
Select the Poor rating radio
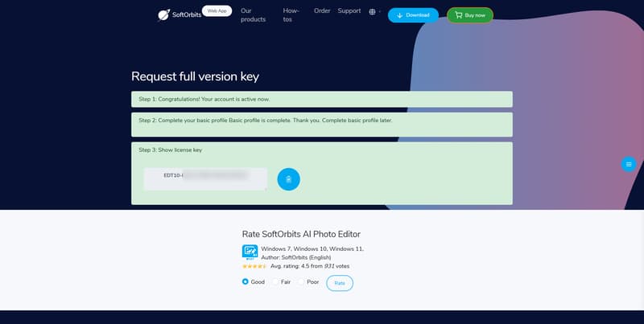point(301,281)
